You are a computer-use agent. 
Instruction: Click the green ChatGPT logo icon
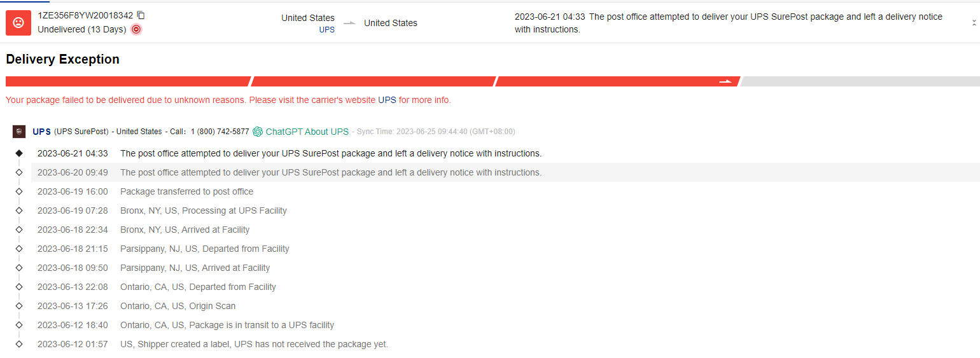258,132
